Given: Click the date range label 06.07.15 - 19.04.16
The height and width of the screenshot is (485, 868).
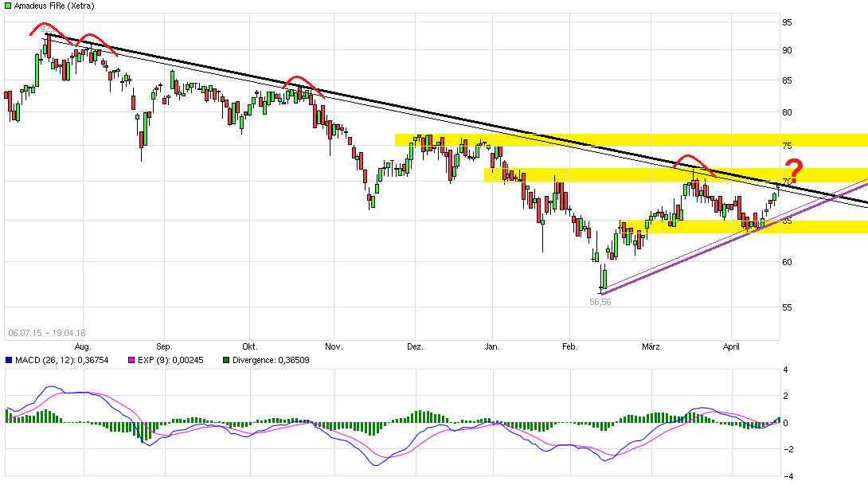Looking at the screenshot, I should pos(46,332).
